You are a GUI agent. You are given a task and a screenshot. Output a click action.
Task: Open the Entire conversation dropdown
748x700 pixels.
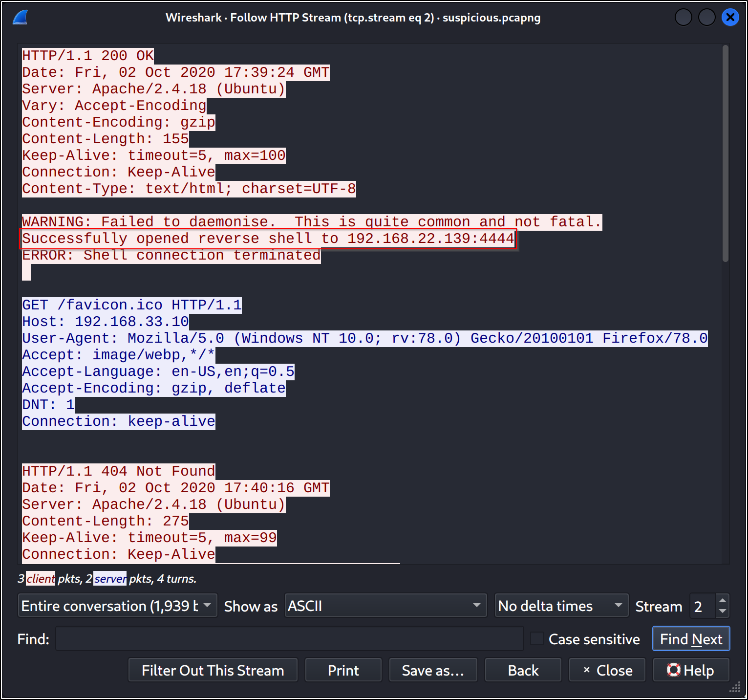117,606
